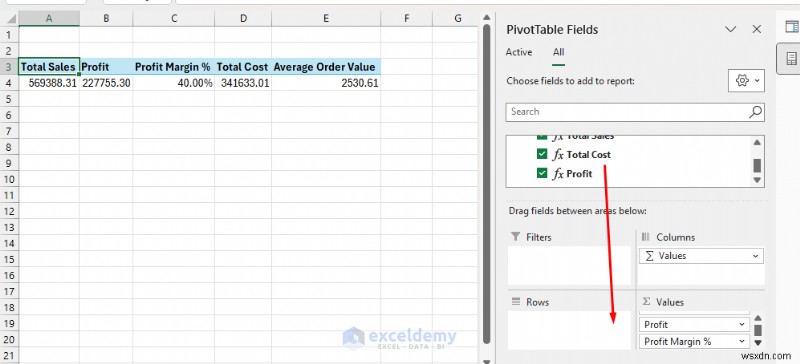Screen dimensions: 800x364
Task: Uncheck the Total Sales field checkbox
Action: pyautogui.click(x=542, y=137)
